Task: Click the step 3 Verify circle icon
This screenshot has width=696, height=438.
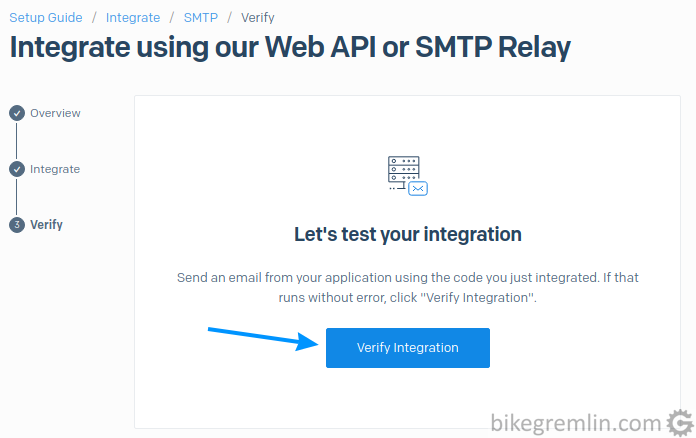Action: [x=17, y=225]
